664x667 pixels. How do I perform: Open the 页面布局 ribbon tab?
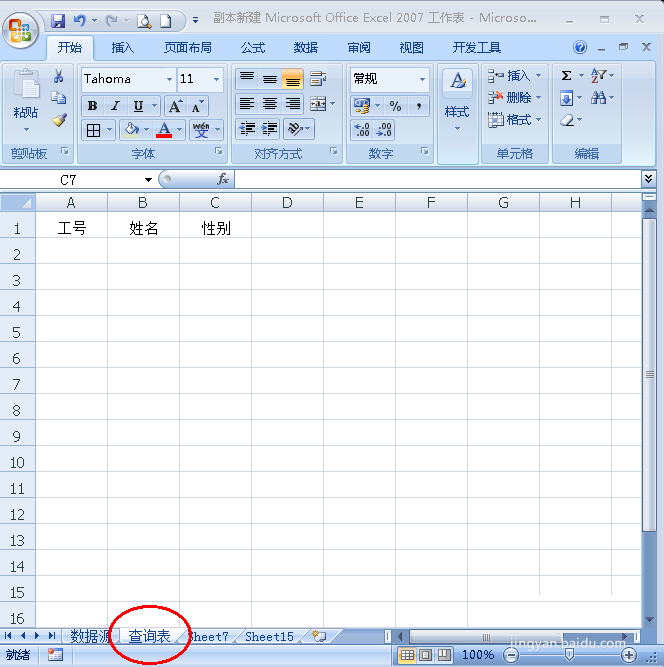pos(188,48)
